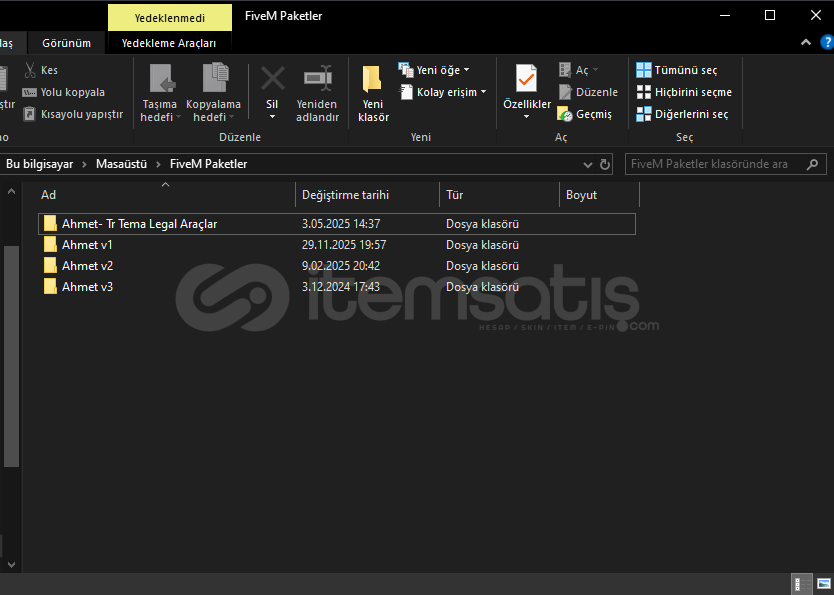The width and height of the screenshot is (834, 595).
Task: Click the Sil (delete) icon
Action: click(x=272, y=80)
